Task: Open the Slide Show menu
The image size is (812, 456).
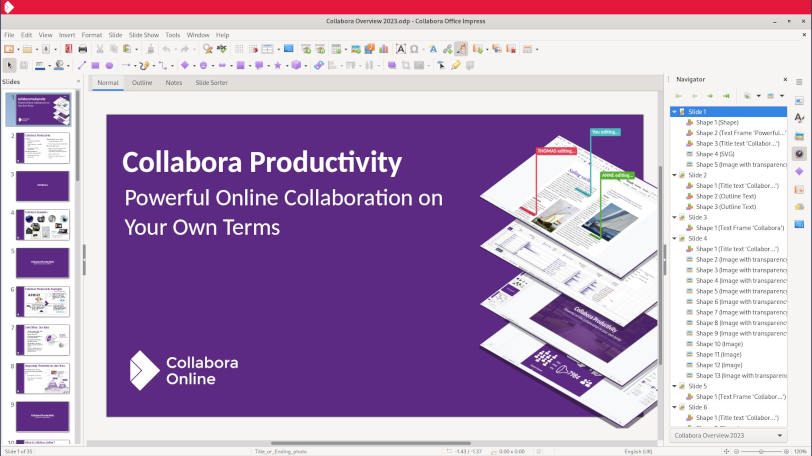Action: [x=144, y=35]
